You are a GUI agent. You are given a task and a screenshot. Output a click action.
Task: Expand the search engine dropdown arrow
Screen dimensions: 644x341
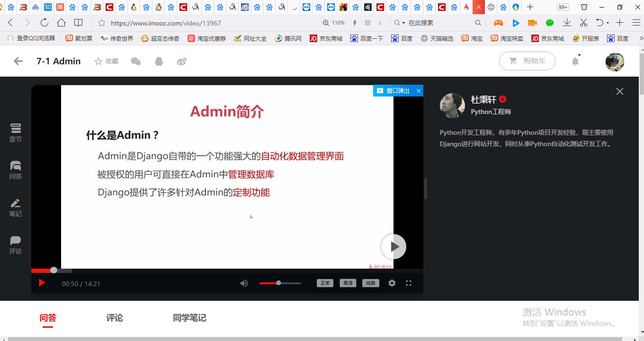click(x=403, y=23)
